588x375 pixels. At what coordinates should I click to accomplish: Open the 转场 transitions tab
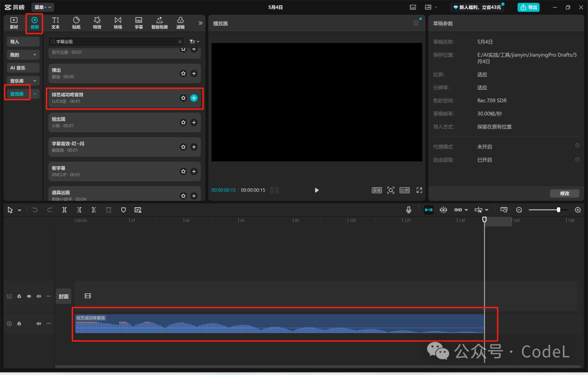point(118,23)
